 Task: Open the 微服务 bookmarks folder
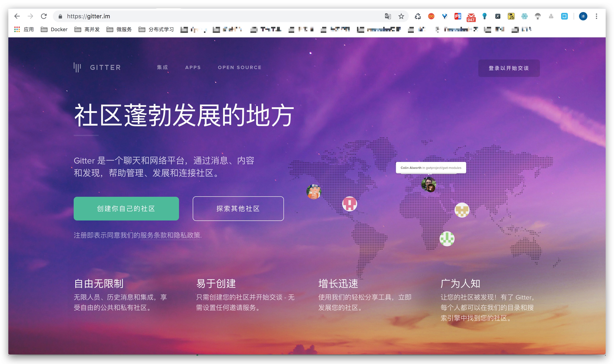pyautogui.click(x=119, y=30)
